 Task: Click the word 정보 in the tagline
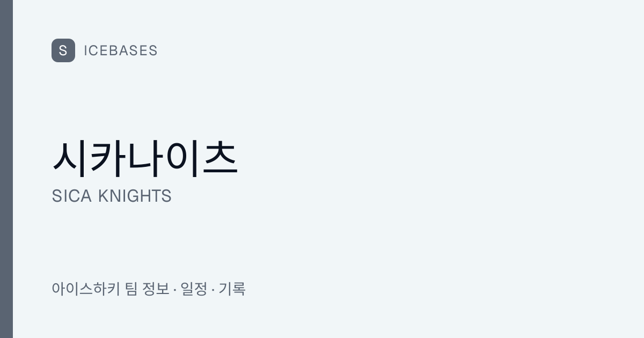[156, 289]
